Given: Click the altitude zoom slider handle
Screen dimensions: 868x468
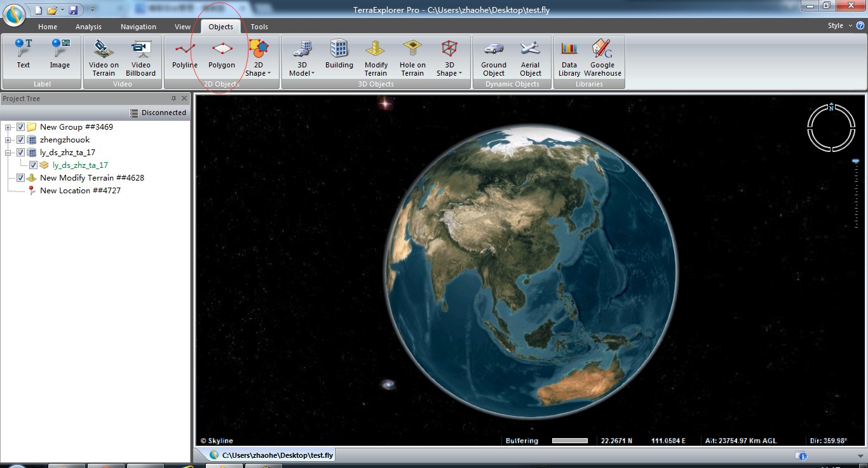Looking at the screenshot, I should pyautogui.click(x=855, y=161).
